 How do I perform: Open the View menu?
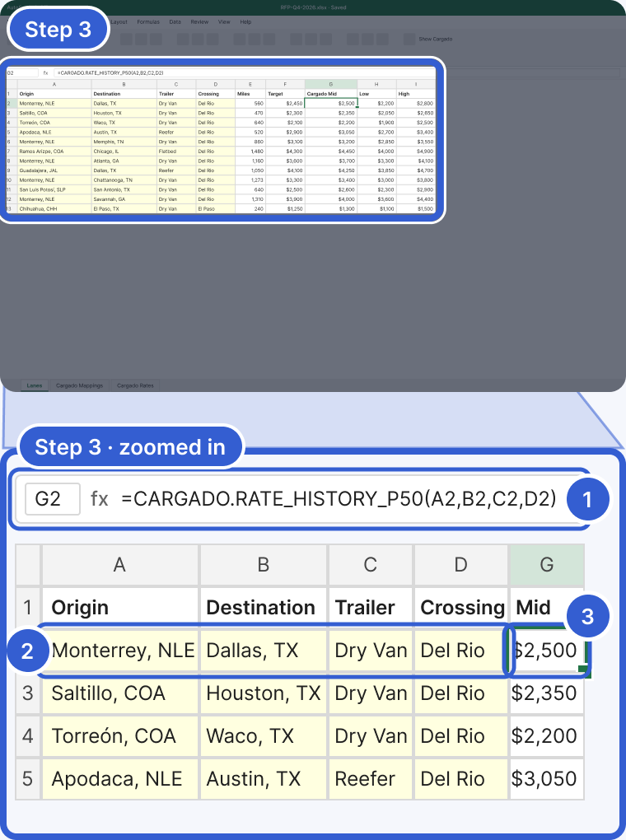(224, 22)
